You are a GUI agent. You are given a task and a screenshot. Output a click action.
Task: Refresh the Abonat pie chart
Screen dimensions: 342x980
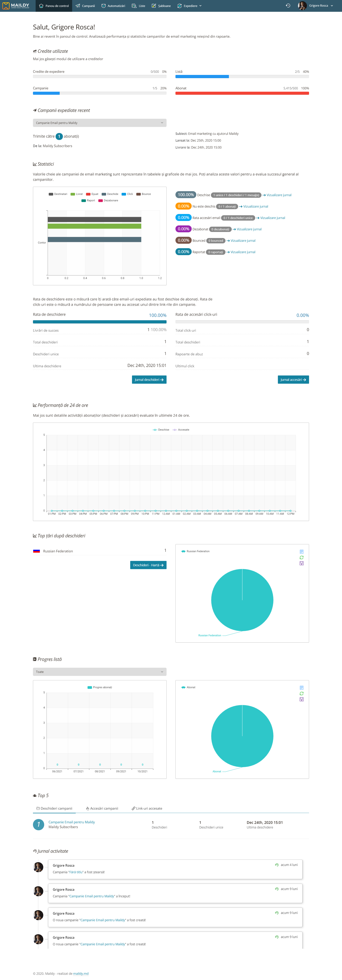click(x=301, y=694)
